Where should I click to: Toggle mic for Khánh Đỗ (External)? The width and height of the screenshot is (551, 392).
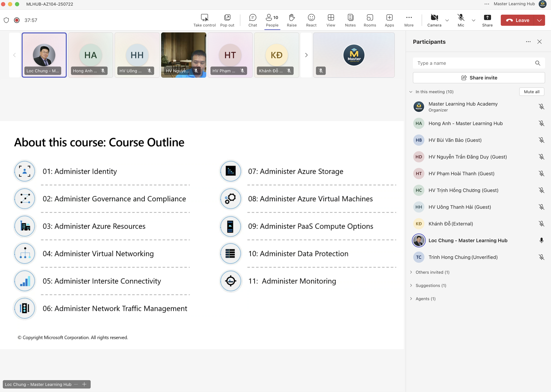(x=541, y=224)
